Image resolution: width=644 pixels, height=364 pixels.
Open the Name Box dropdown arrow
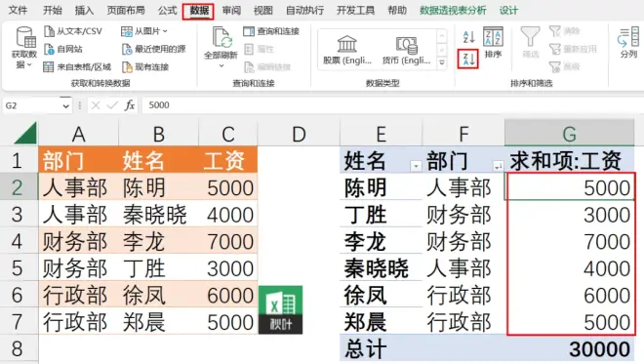(x=65, y=106)
